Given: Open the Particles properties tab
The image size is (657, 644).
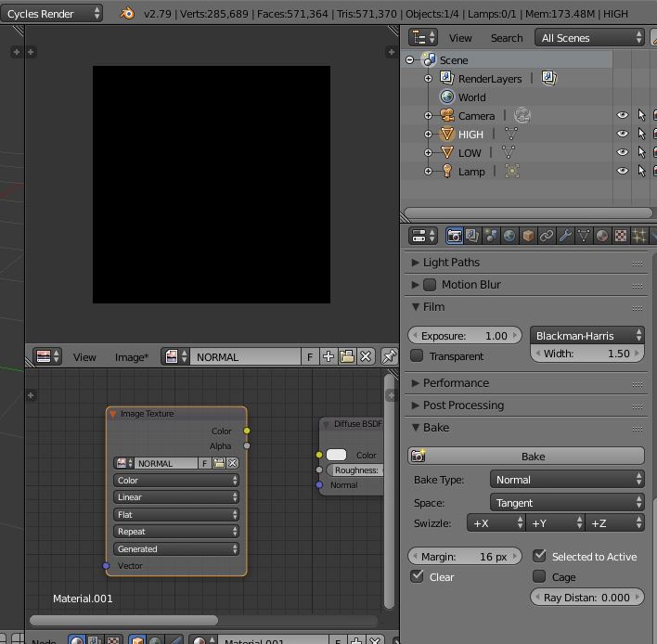Looking at the screenshot, I should point(639,236).
